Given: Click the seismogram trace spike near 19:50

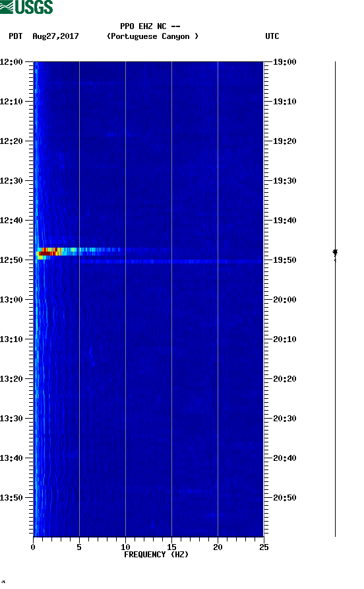Looking at the screenshot, I should [x=335, y=254].
